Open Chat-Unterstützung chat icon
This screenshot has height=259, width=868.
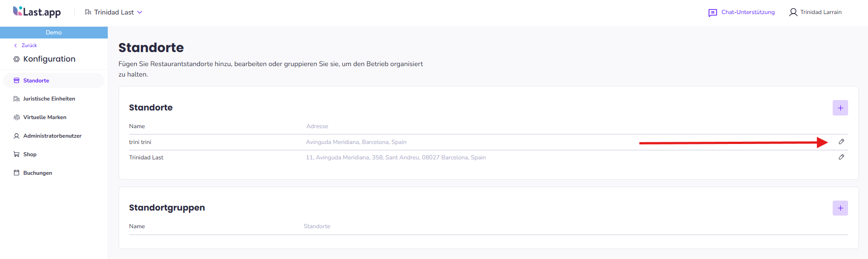713,13
